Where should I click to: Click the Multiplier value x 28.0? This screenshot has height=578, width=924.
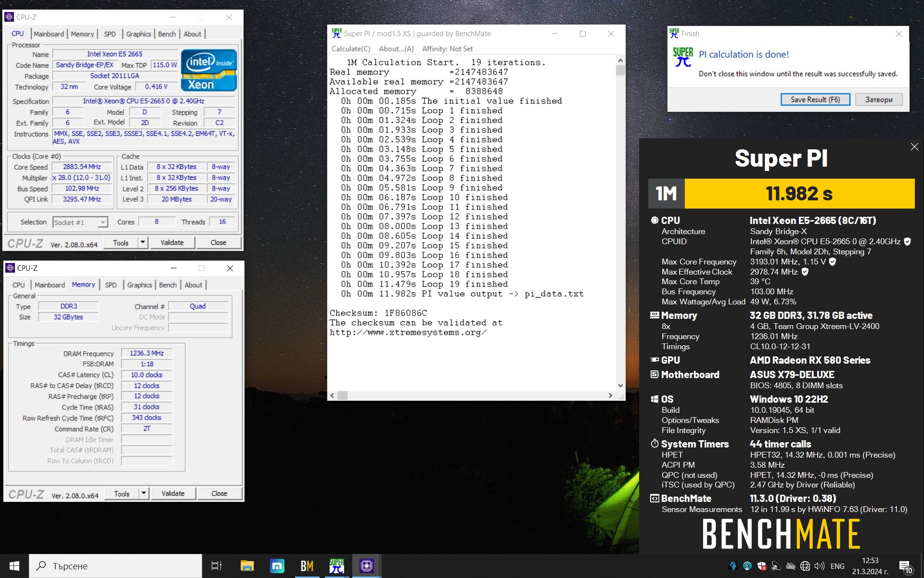(82, 178)
